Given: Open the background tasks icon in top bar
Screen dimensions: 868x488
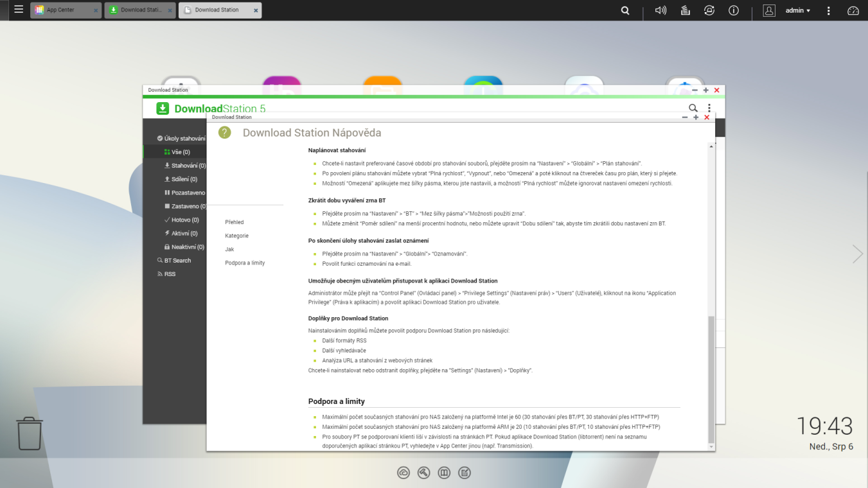Looking at the screenshot, I should tap(685, 10).
